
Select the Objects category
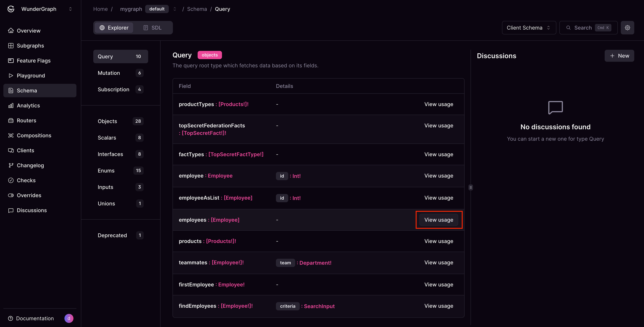coord(120,121)
